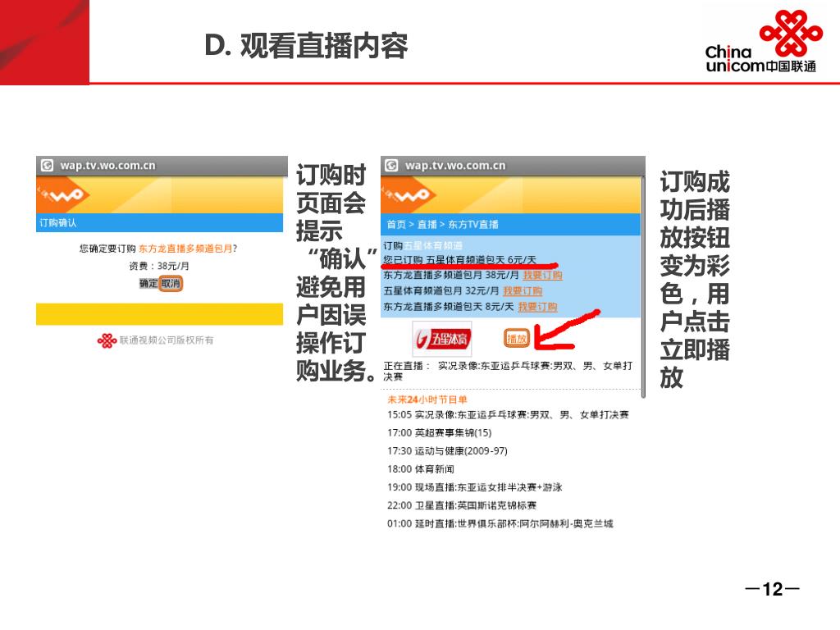Click the 订购 五星体育频道 heading
This screenshot has width=840, height=630.
(422, 246)
